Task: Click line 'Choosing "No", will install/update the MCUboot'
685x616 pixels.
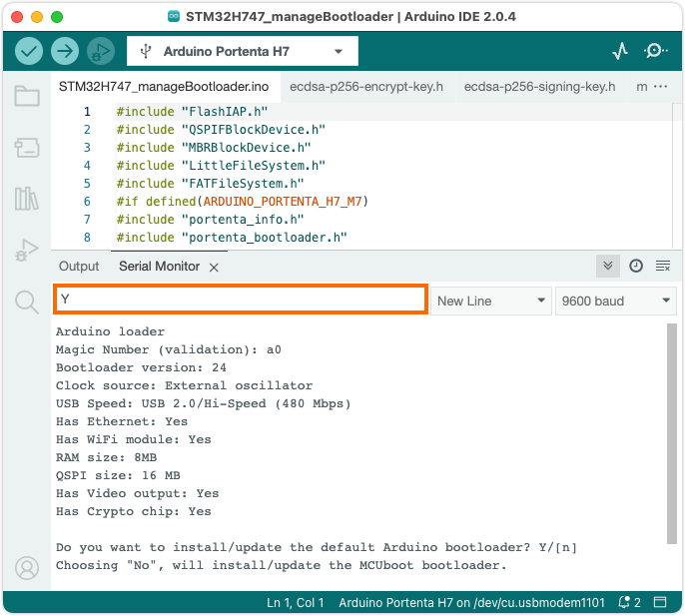Action: [x=281, y=565]
